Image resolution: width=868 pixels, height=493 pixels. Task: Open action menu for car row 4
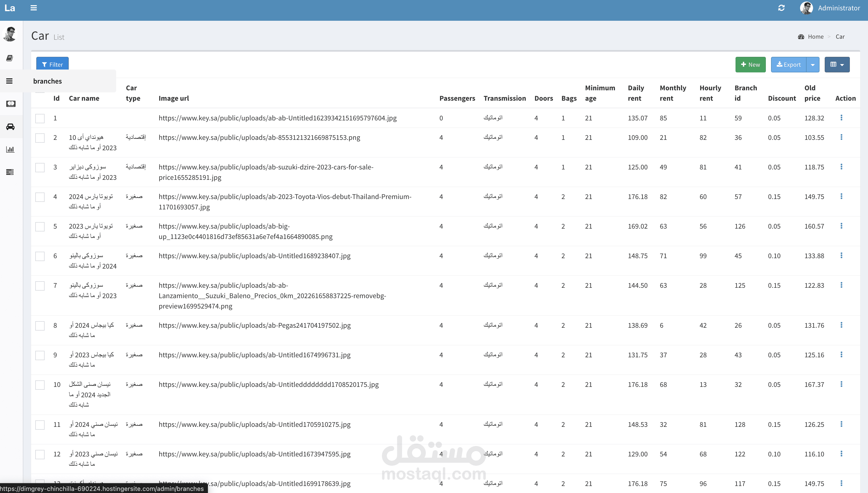(841, 196)
